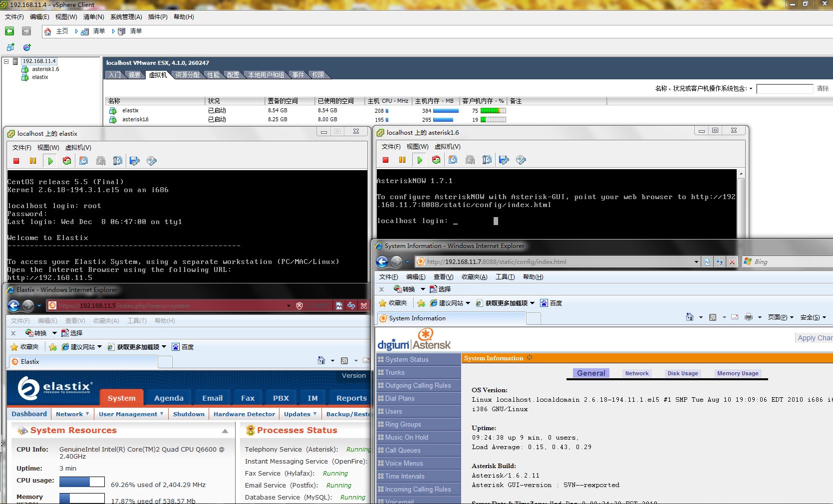Image resolution: width=833 pixels, height=504 pixels.
Task: Open the 建议网站 dropdown in System Information IE
Action: pyautogui.click(x=468, y=303)
